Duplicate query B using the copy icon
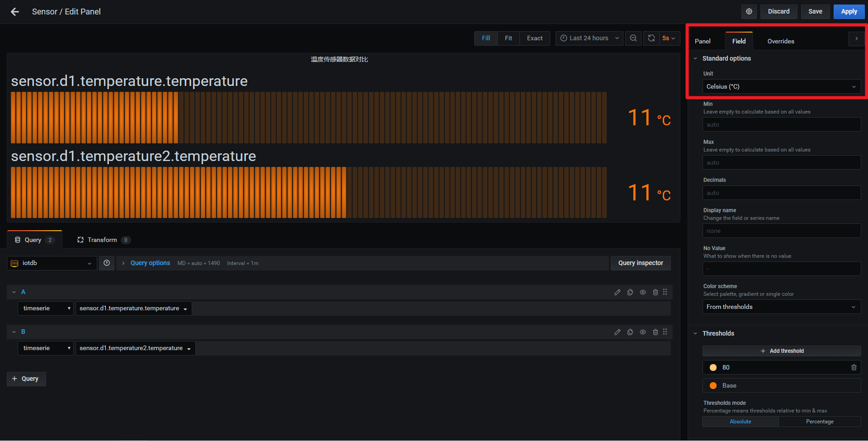Viewport: 868px width, 441px height. [630, 332]
